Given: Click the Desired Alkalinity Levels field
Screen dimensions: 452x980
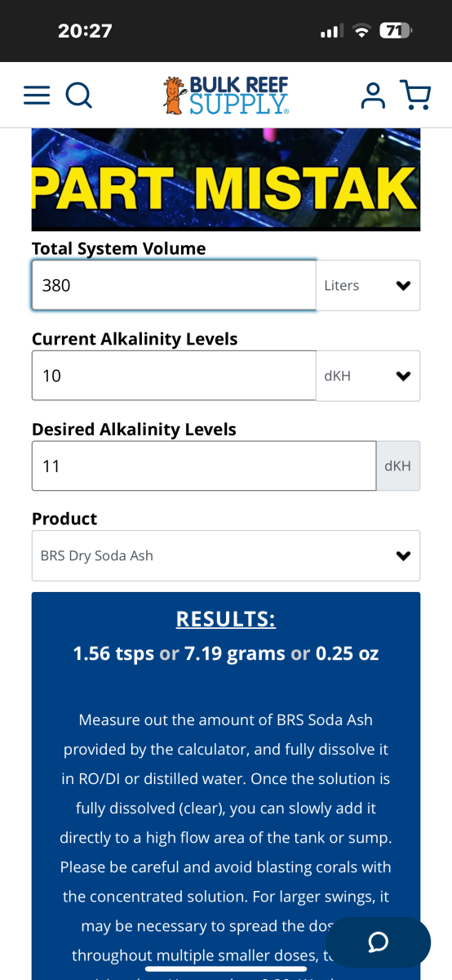Looking at the screenshot, I should [x=204, y=466].
